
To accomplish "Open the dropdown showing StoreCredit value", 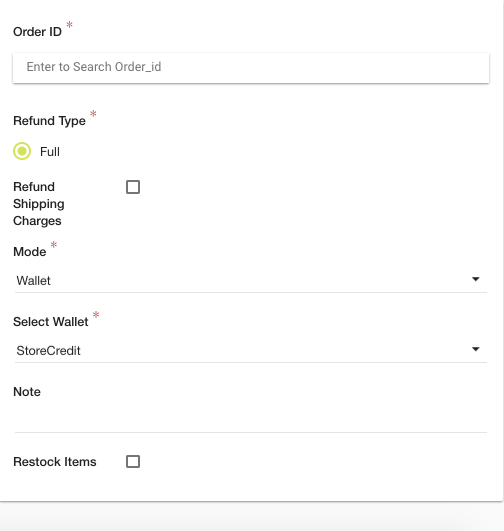I will (x=251, y=351).
